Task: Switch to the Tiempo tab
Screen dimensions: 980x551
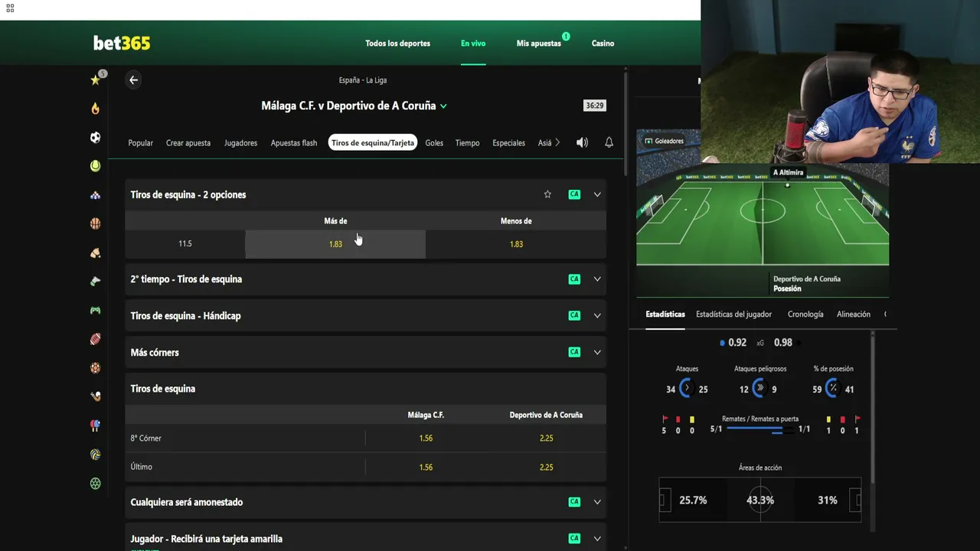Action: [467, 143]
